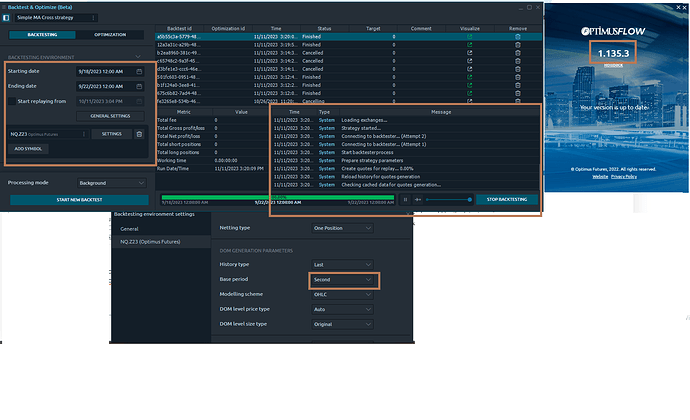690x420 pixels.
Task: Open the Processing mode dropdown
Action: tap(112, 183)
